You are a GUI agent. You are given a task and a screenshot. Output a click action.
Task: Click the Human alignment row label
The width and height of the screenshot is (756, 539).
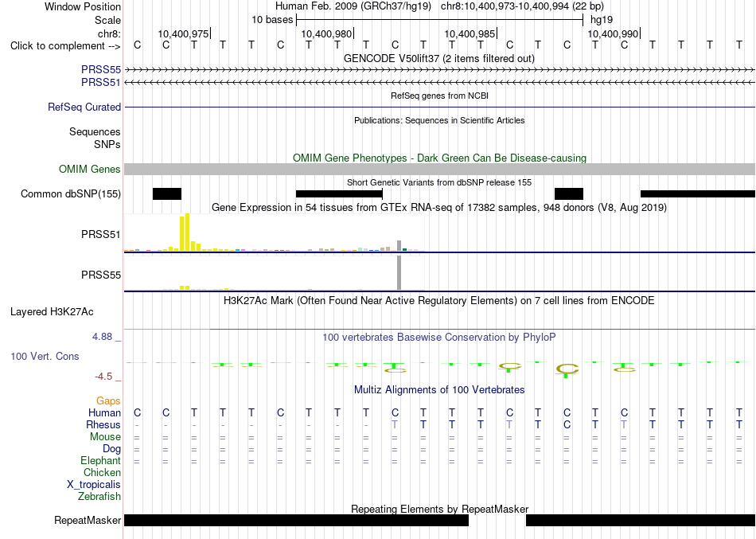(x=104, y=413)
